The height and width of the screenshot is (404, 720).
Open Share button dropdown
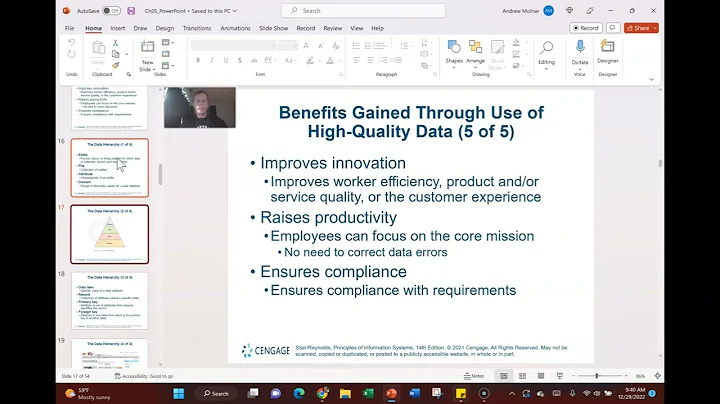[655, 28]
